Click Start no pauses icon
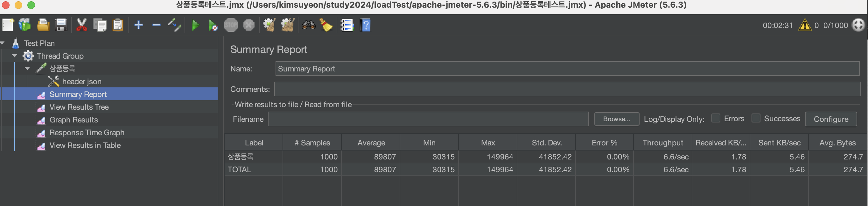The image size is (868, 206). pyautogui.click(x=213, y=25)
